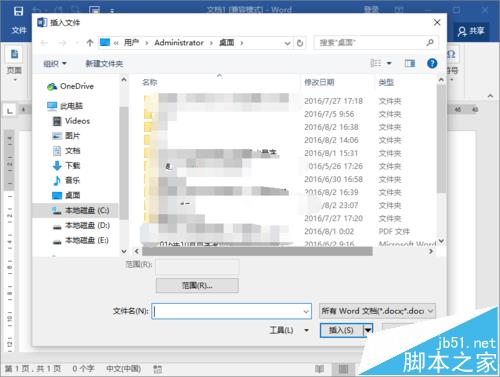Open the file type filter dropdown

click(377, 311)
